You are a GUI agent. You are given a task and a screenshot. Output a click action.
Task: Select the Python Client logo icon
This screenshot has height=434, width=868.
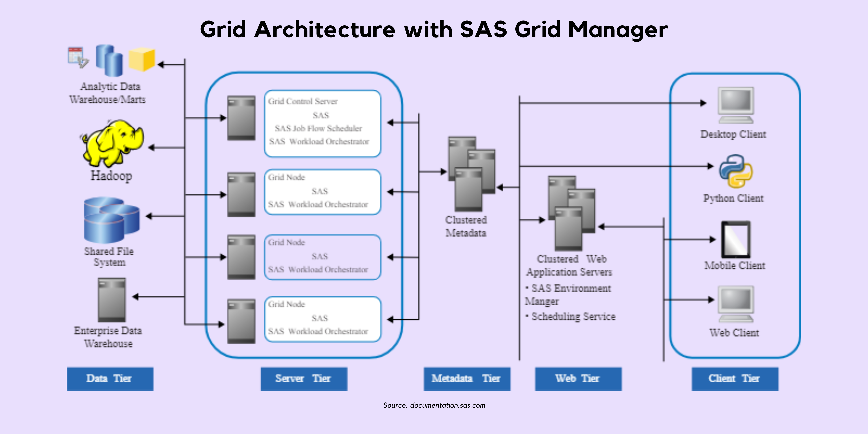point(736,171)
